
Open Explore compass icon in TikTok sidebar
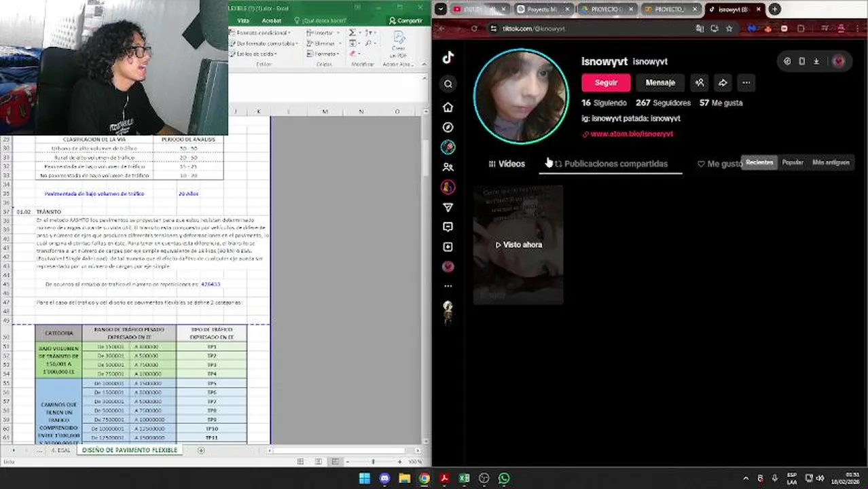pos(448,127)
